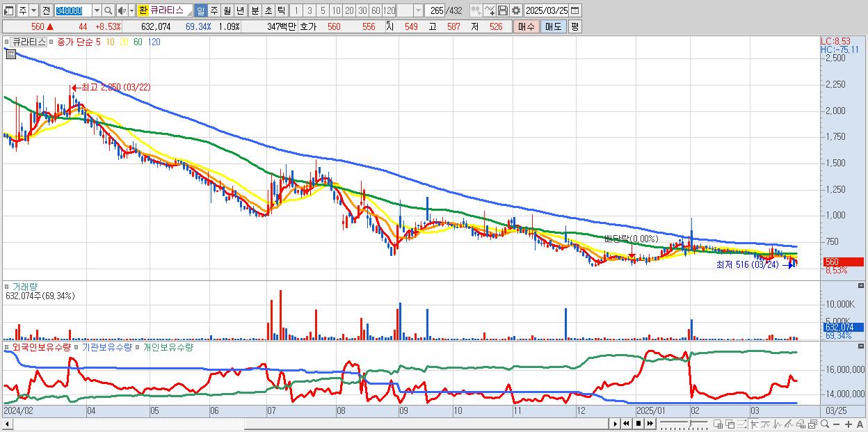Click the 주 type selector box
This screenshot has height=432, width=868.
[22, 10]
